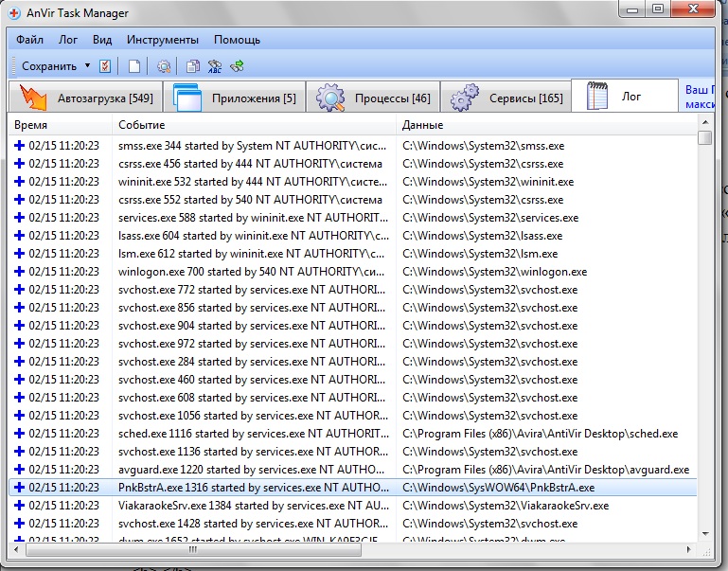Switch to the Процессы [46] tab
Viewport: 728px width, 571px height.
tap(373, 97)
